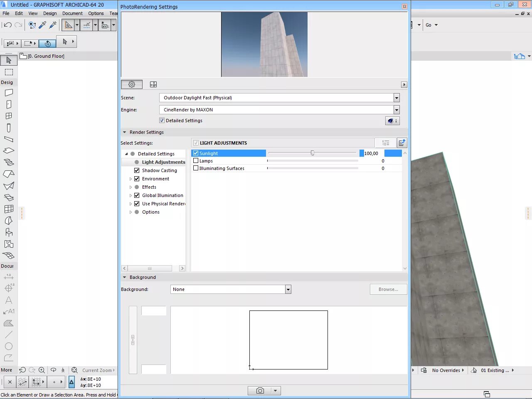Click the Browse... button
The height and width of the screenshot is (399, 532).
coord(388,289)
